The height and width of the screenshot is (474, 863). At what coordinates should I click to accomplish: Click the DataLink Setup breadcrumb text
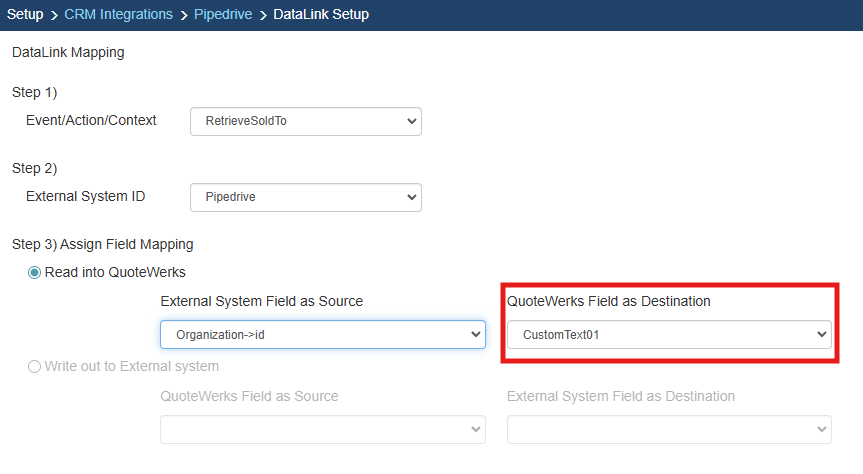[321, 14]
